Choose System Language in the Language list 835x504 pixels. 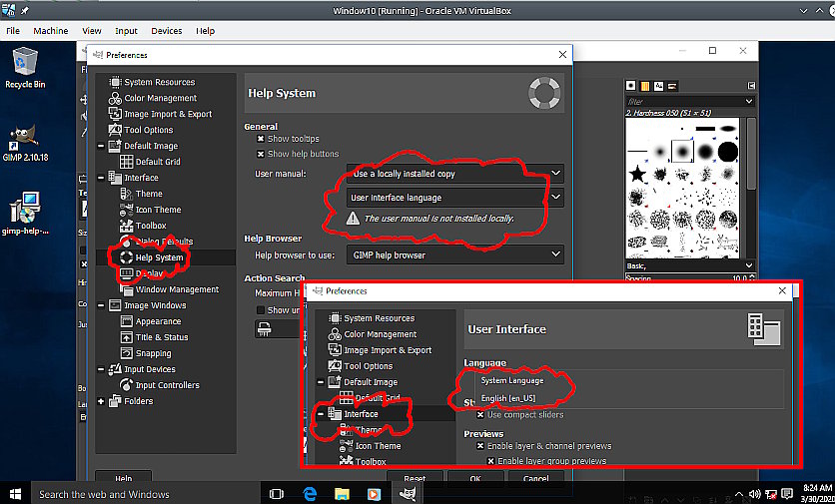coord(511,381)
